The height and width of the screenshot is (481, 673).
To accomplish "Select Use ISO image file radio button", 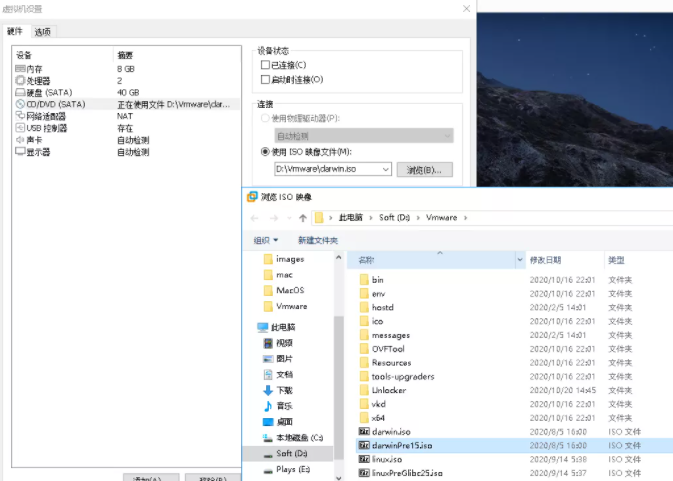I will coord(265,151).
